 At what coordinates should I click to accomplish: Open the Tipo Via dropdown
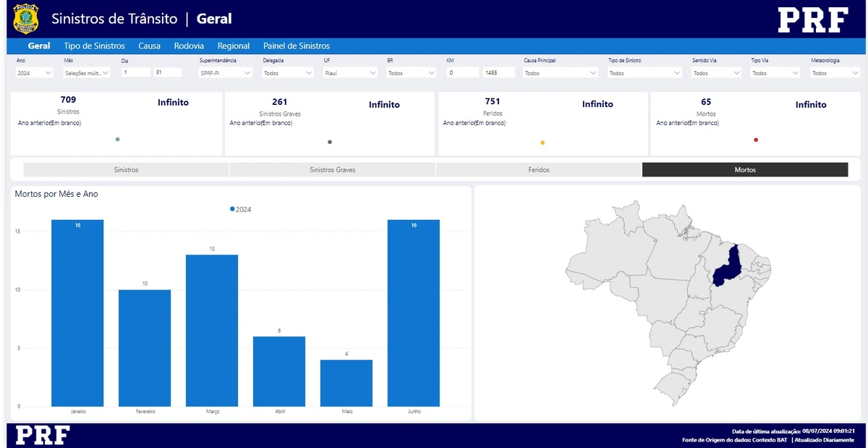(775, 73)
